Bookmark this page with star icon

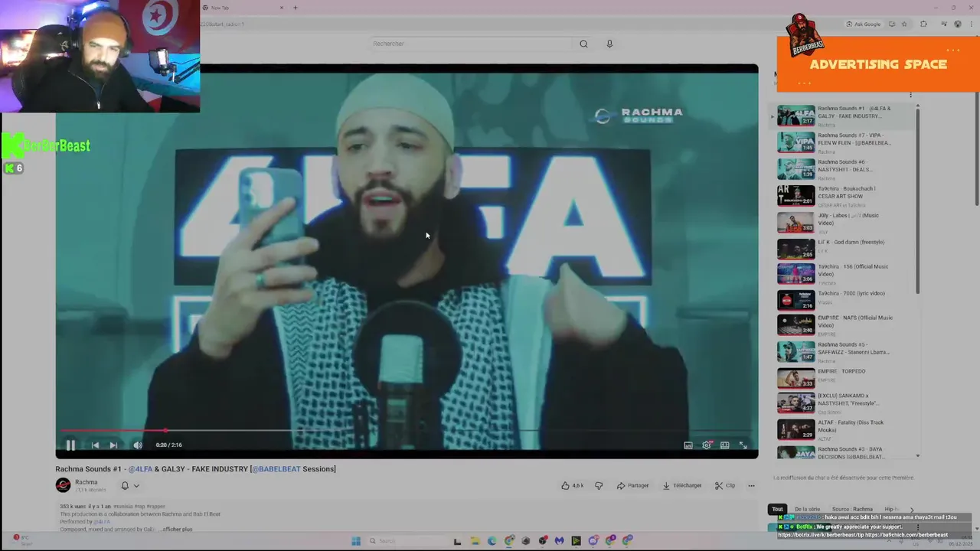pos(904,24)
